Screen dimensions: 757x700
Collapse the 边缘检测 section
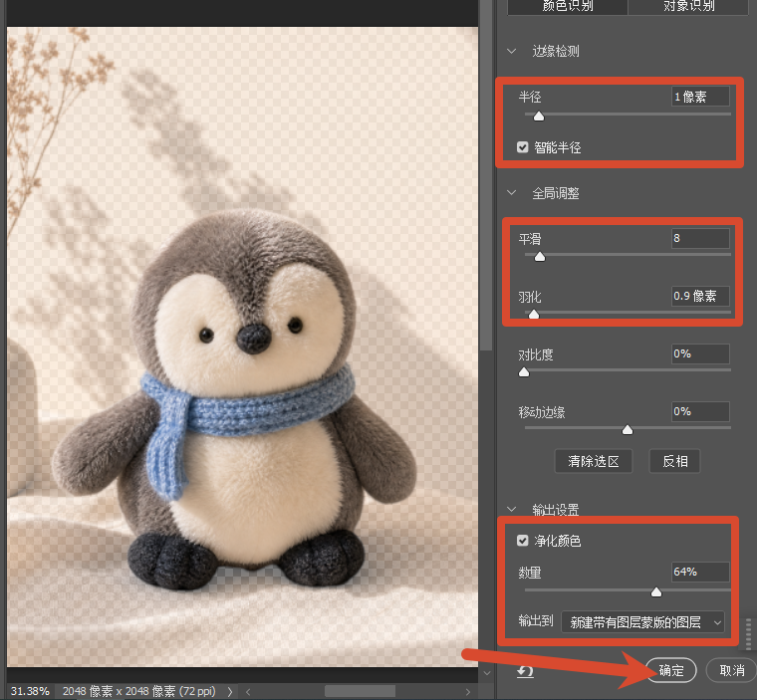[512, 51]
